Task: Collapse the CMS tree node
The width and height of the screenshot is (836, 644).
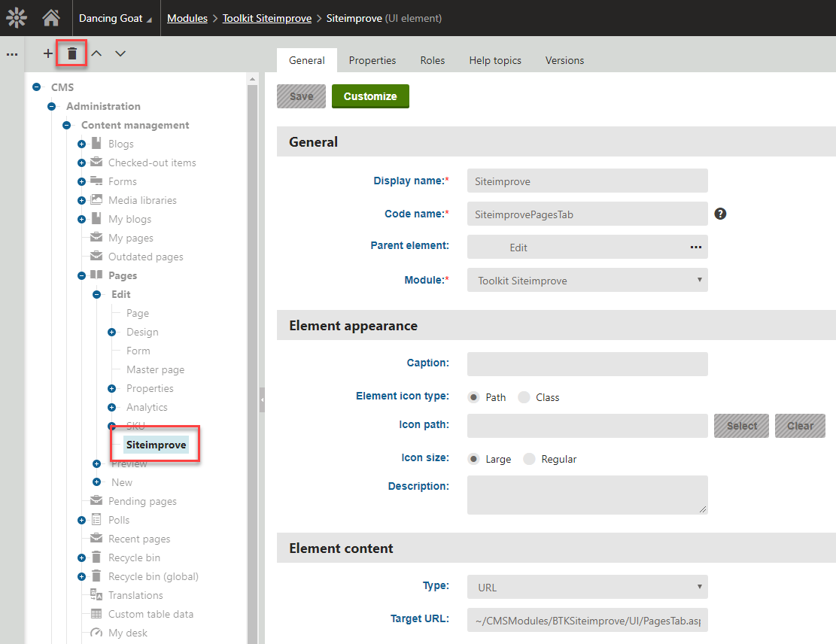Action: pyautogui.click(x=37, y=87)
